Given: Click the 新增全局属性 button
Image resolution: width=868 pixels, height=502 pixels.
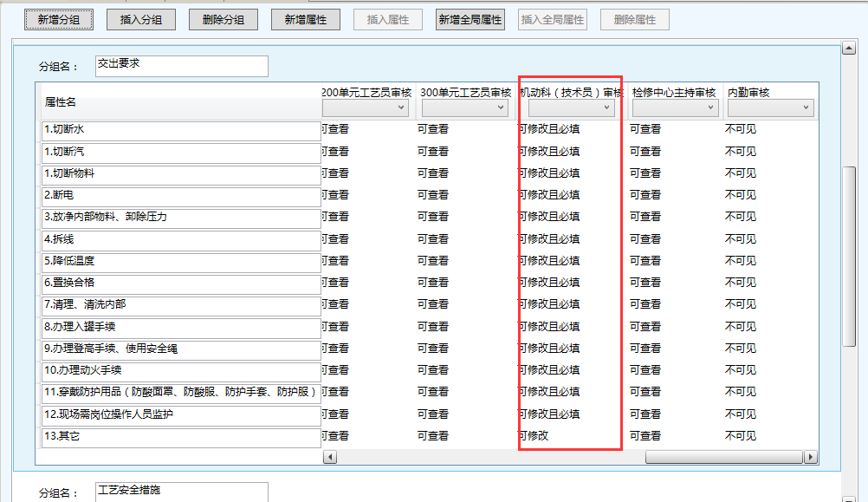Looking at the screenshot, I should 470,19.
